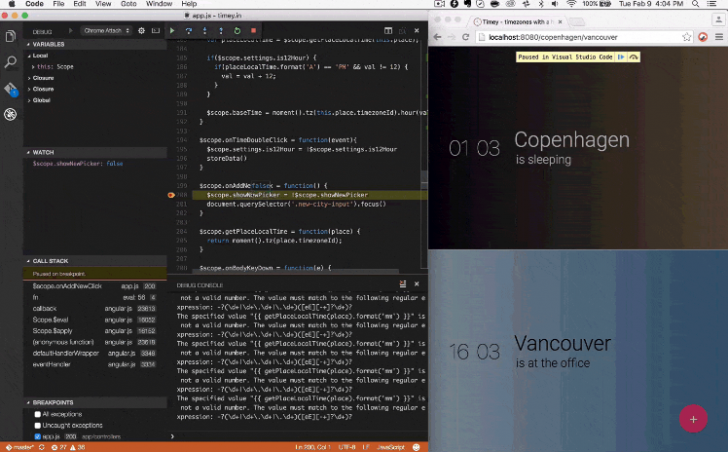Click the Step Into debug button

[x=205, y=31]
